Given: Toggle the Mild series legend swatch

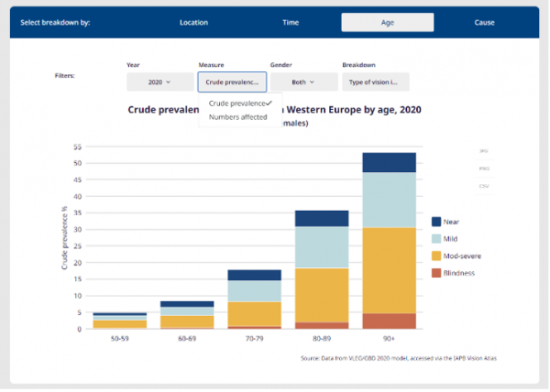Looking at the screenshot, I should tap(436, 239).
